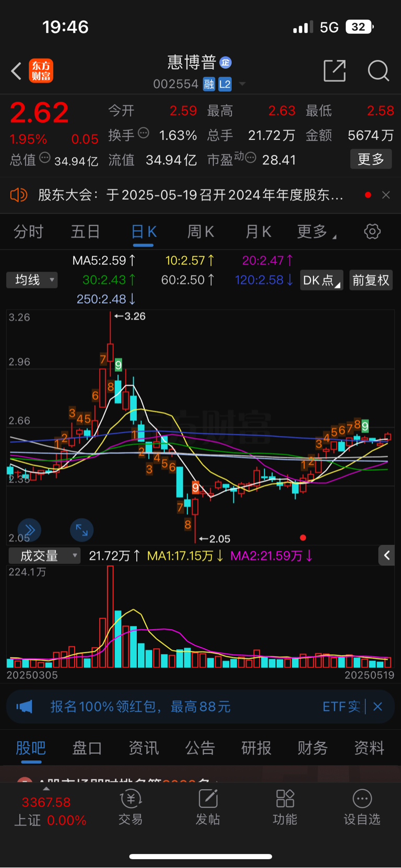Tap the info icon next to 总值
401x868 pixels.
click(x=45, y=158)
